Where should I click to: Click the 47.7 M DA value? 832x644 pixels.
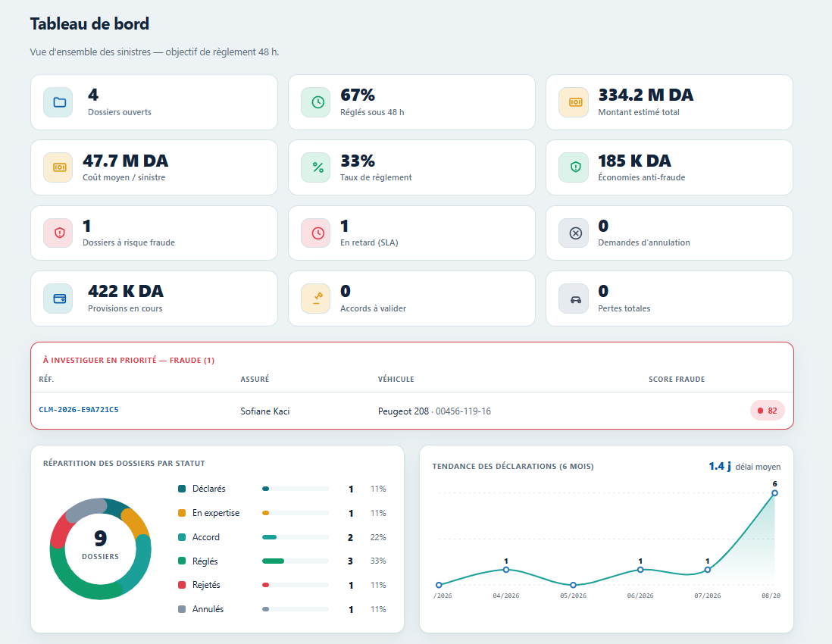[125, 161]
